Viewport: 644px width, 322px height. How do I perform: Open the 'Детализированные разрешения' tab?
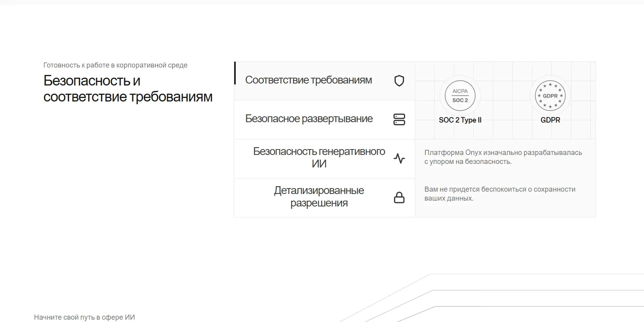tap(324, 197)
